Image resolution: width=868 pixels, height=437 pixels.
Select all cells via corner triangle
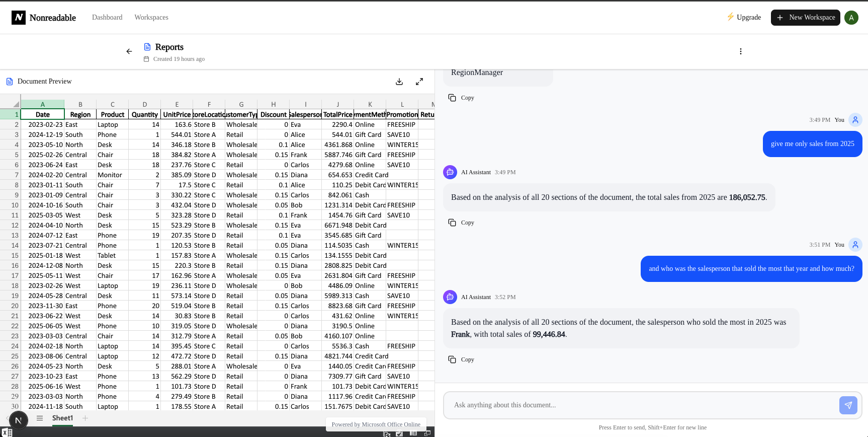[16, 104]
